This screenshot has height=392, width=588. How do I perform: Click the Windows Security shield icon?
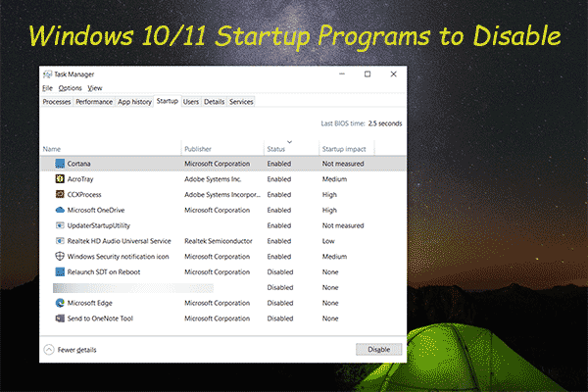(x=60, y=256)
